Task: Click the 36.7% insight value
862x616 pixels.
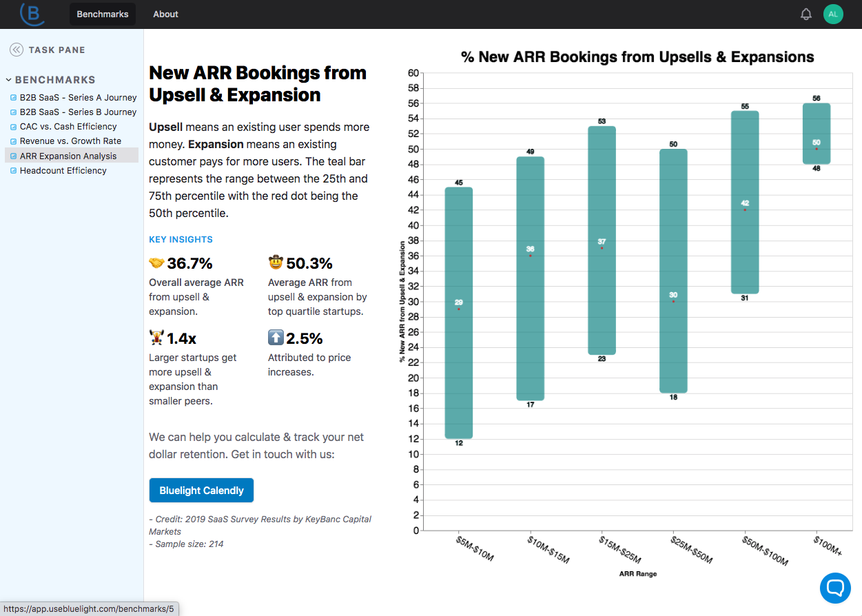Action: [190, 263]
